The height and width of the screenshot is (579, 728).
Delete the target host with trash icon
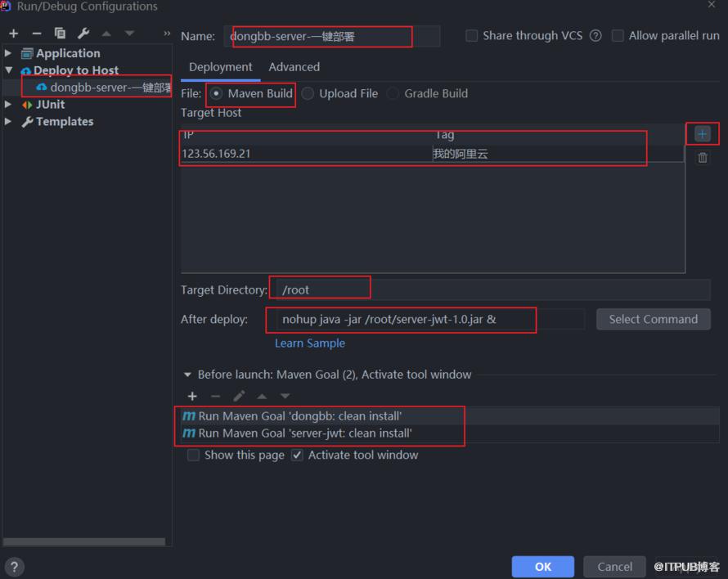(x=703, y=158)
